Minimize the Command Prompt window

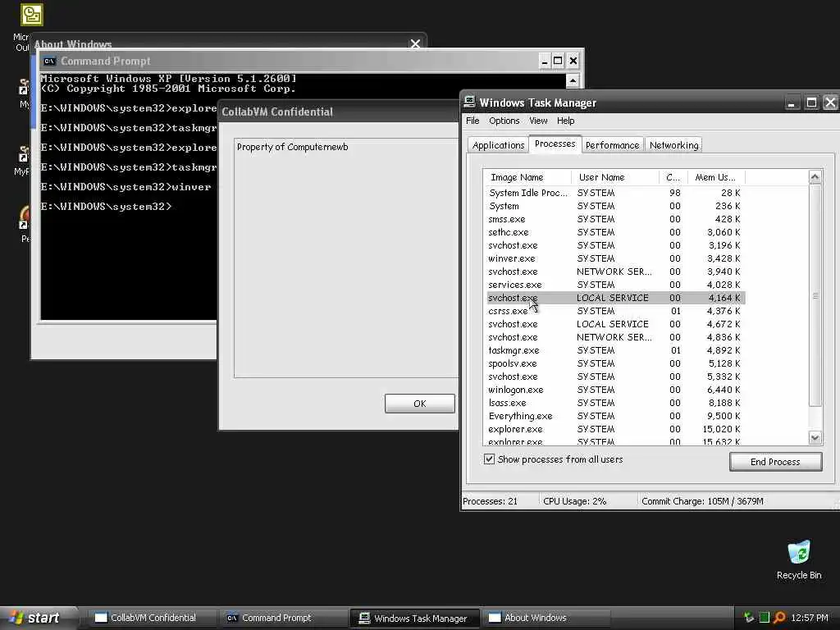coord(544,61)
